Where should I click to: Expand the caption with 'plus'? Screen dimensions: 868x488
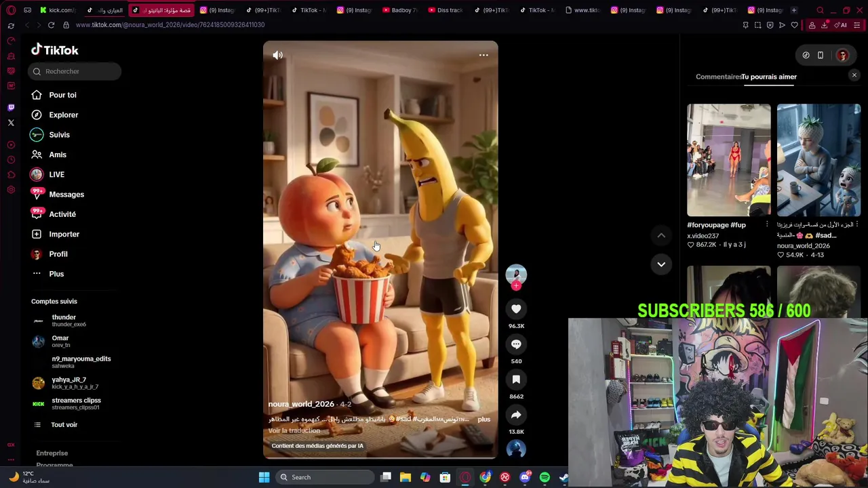484,420
